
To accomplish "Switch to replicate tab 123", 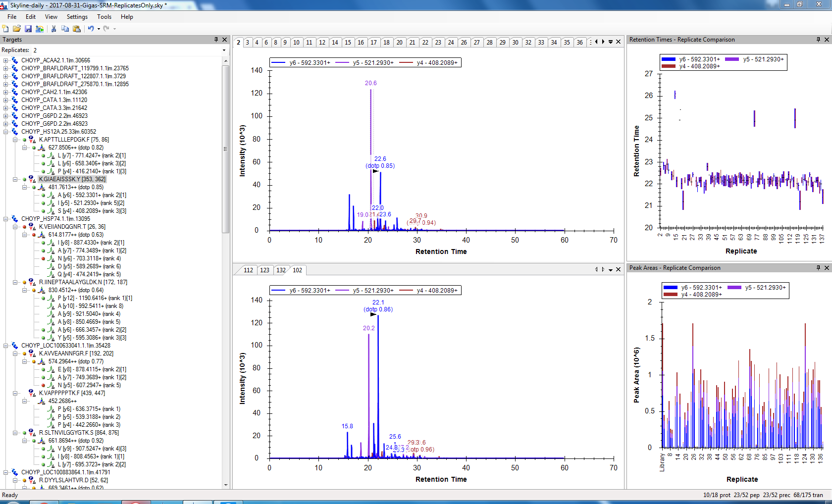I will (264, 270).
